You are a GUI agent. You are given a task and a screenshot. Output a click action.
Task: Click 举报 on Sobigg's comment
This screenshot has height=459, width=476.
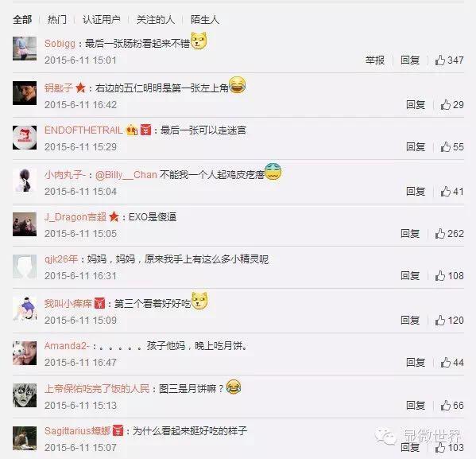(375, 60)
